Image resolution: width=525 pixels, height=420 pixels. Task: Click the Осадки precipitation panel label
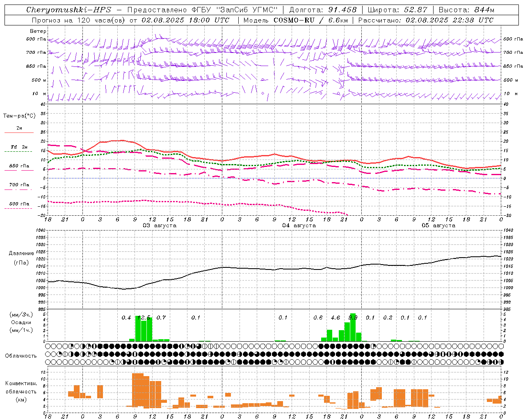[x=21, y=323]
